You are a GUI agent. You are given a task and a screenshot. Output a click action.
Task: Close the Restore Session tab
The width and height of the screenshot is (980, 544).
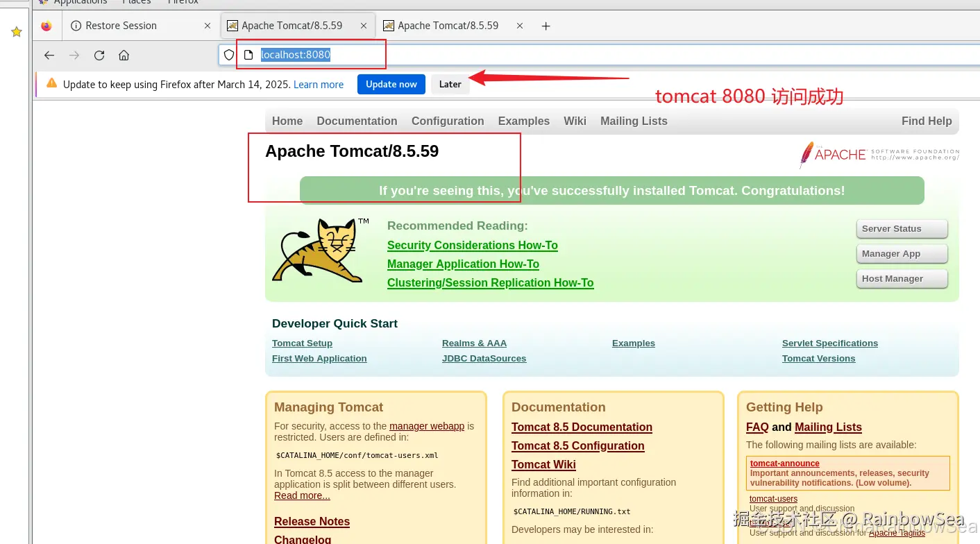(x=208, y=26)
